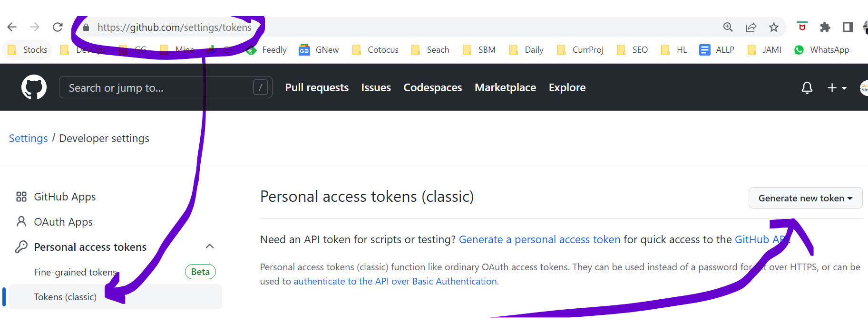
Task: Collapse the Personal access tokens section
Action: 210,246
